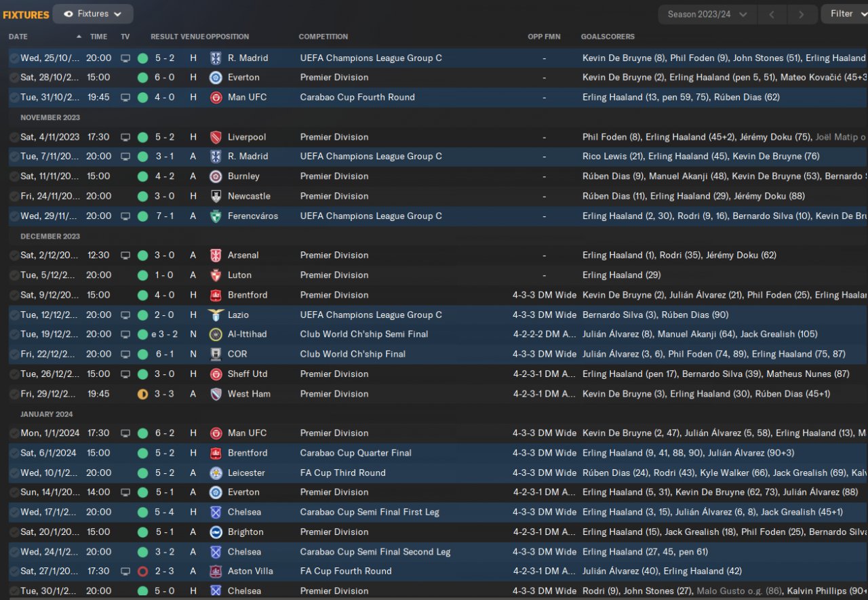The image size is (868, 600).
Task: Click the orange draw dot in the West Ham row
Action: [x=142, y=394]
